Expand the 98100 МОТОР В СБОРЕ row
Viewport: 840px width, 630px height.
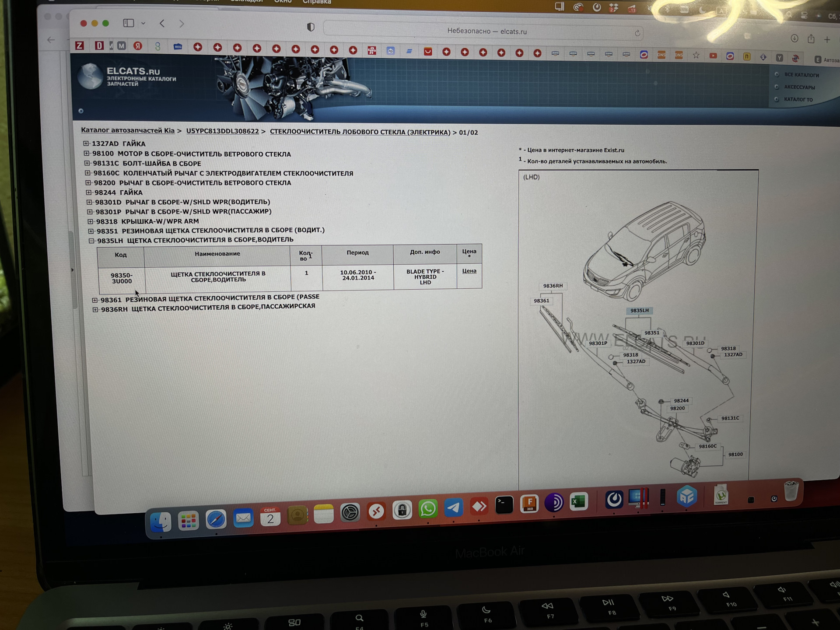[87, 154]
